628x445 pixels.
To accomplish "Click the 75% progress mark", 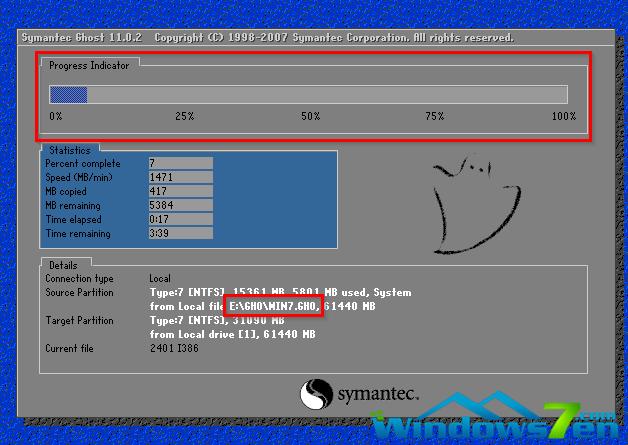I will [435, 116].
